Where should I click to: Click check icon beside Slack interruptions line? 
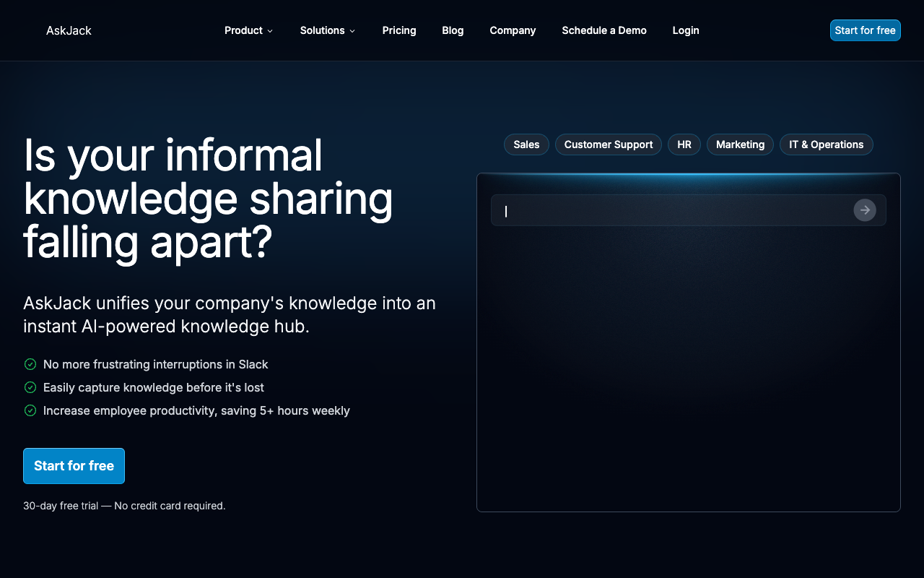pos(30,364)
